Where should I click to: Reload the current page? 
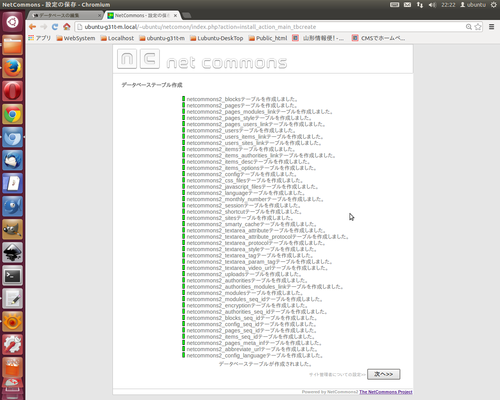point(55,27)
